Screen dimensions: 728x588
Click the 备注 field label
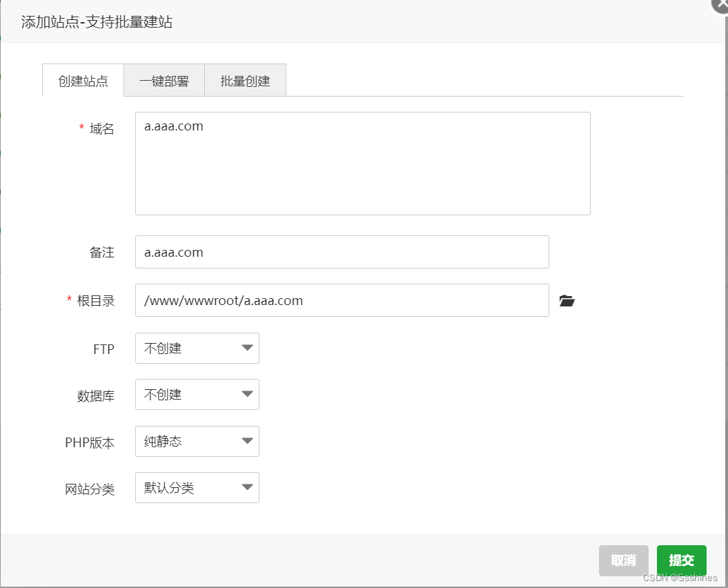[x=101, y=253]
